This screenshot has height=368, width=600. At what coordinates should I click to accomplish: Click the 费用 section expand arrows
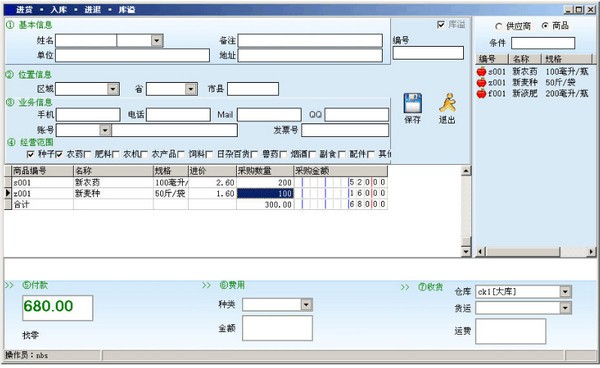coord(207,285)
